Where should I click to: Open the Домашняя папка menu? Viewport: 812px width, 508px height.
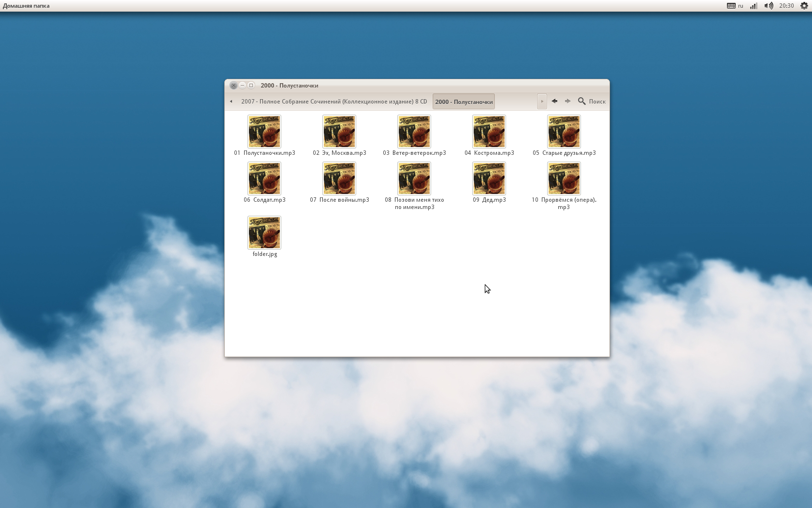pos(26,6)
